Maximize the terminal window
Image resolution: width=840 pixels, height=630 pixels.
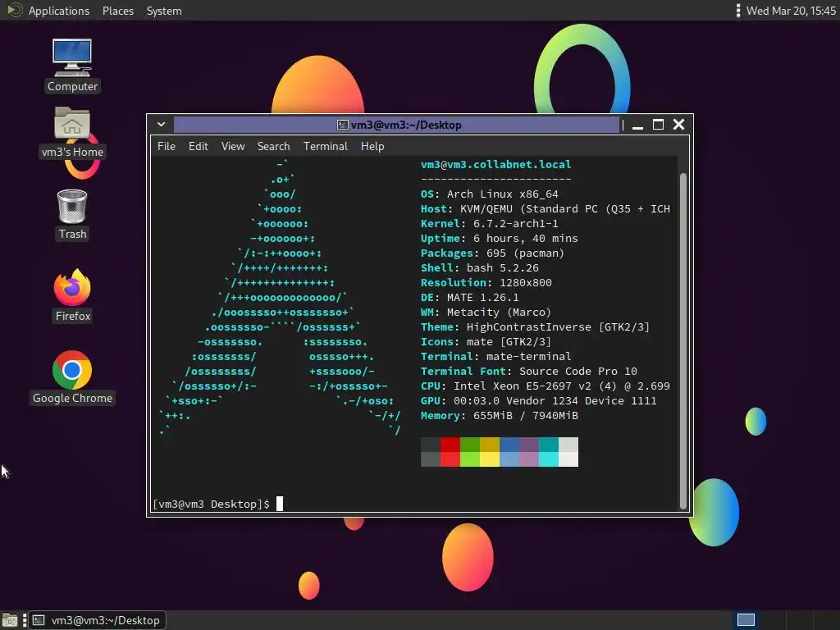pyautogui.click(x=659, y=125)
